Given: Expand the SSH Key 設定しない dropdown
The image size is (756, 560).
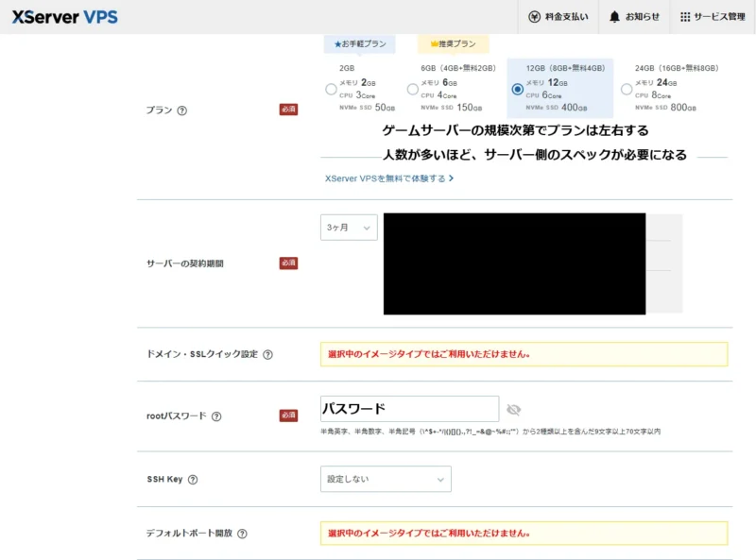Looking at the screenshot, I should pos(386,479).
